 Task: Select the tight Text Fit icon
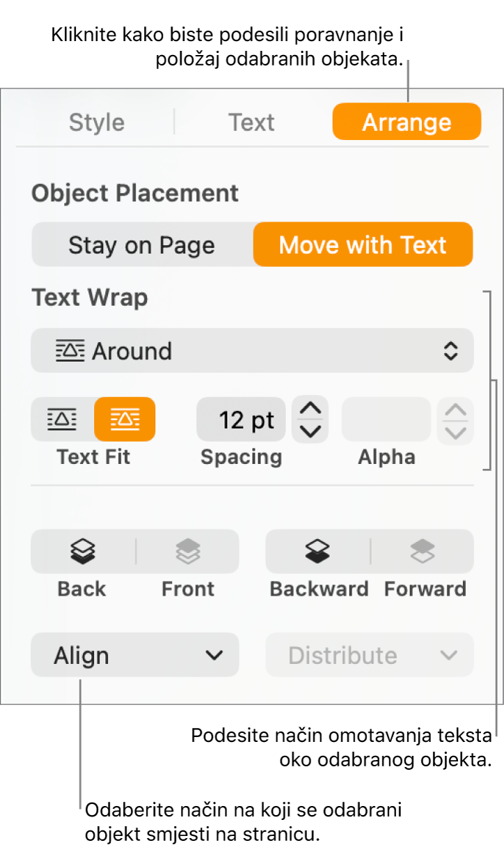[125, 419]
